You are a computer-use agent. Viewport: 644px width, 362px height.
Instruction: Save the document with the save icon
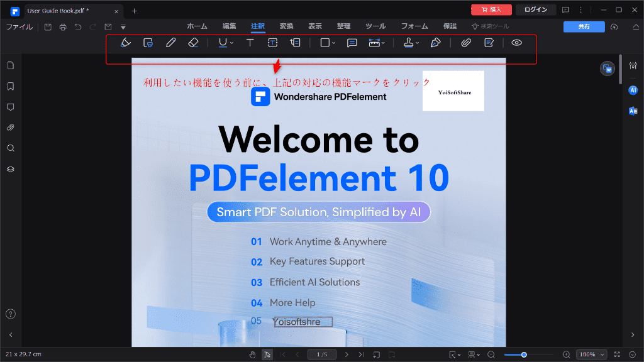(48, 27)
